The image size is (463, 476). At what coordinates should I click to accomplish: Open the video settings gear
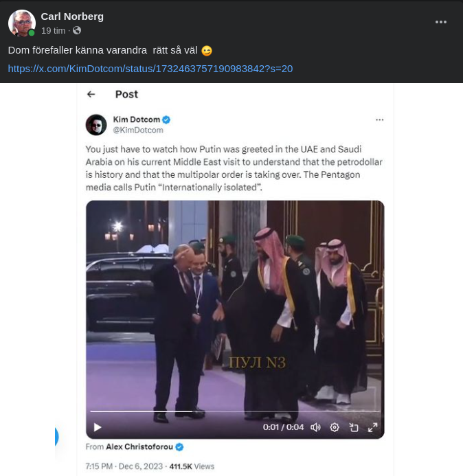[x=335, y=427]
